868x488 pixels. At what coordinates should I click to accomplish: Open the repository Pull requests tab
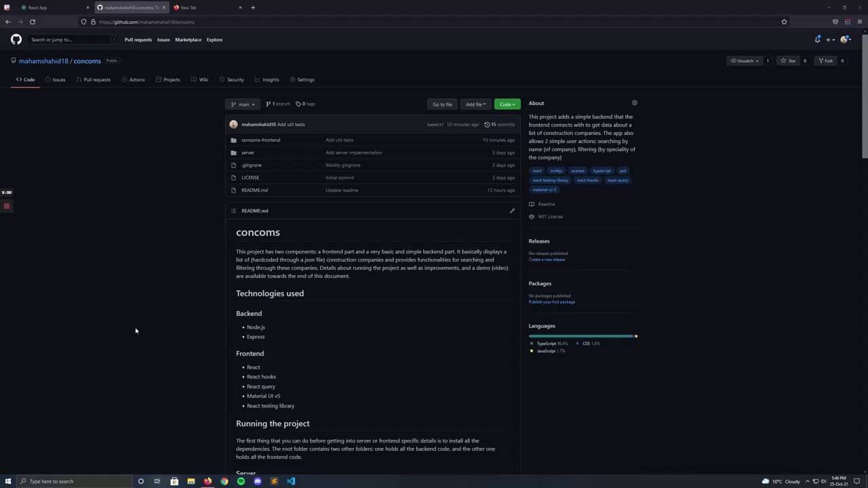[93, 80]
